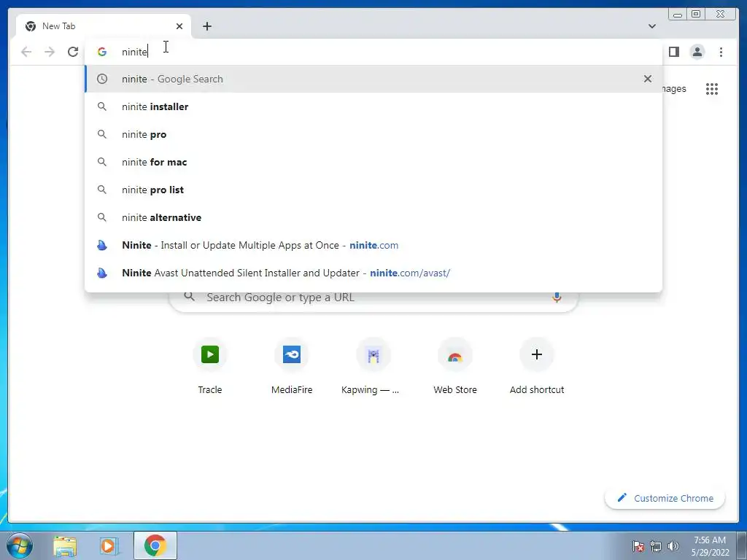
Task: Click the forward navigation arrow
Action: click(x=50, y=52)
